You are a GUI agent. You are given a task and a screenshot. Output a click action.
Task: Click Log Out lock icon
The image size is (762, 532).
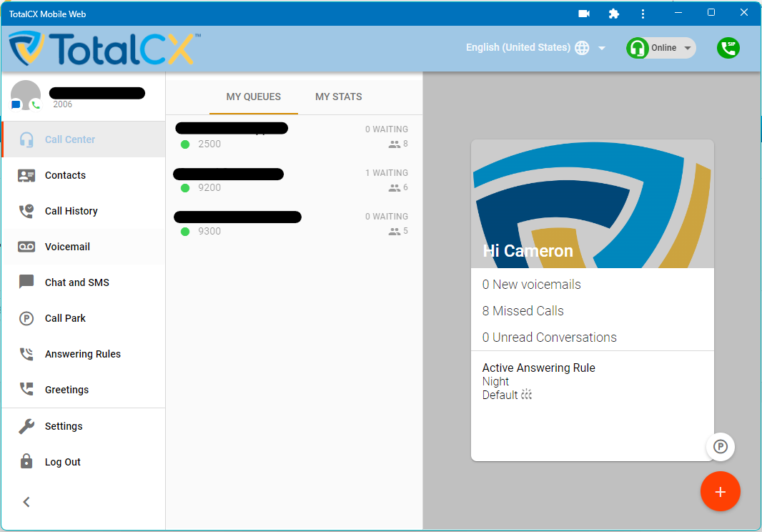[26, 461]
